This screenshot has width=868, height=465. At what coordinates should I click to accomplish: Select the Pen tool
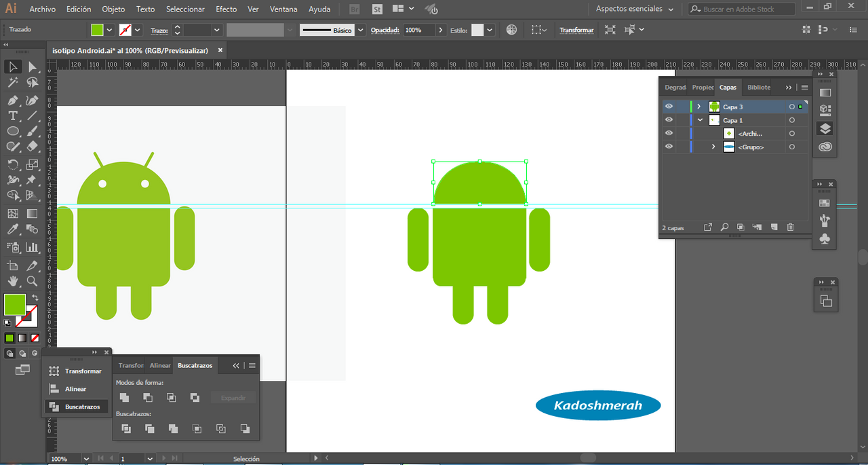(13, 100)
